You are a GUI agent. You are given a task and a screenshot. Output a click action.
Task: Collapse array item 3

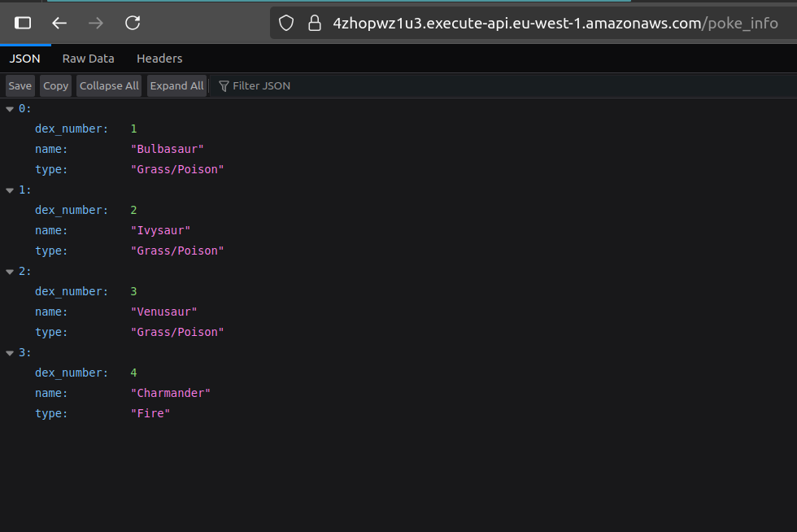click(x=10, y=353)
